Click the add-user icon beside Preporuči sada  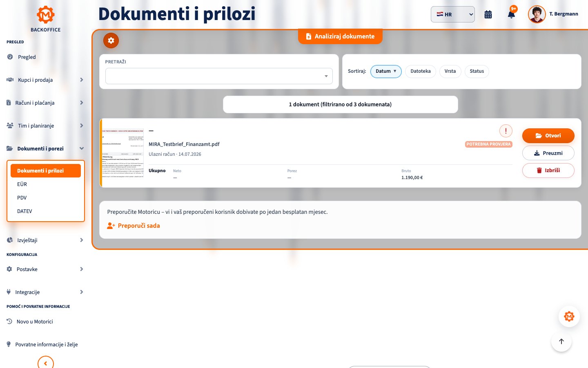click(x=111, y=226)
